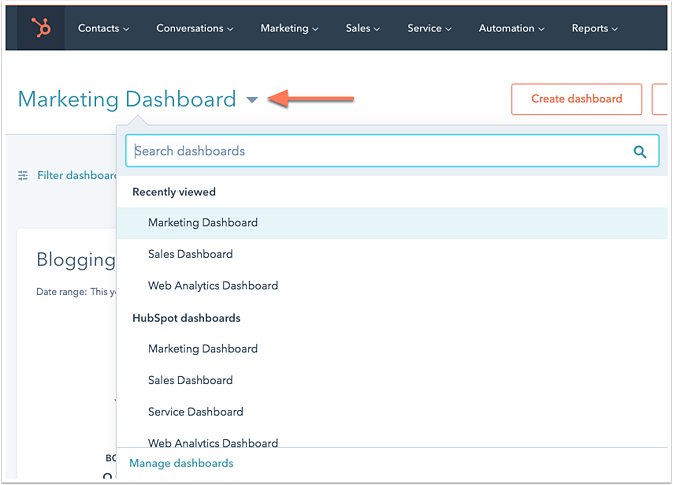Select Web Analytics Dashboard under Recently viewed
This screenshot has width=673, height=485.
click(x=213, y=286)
